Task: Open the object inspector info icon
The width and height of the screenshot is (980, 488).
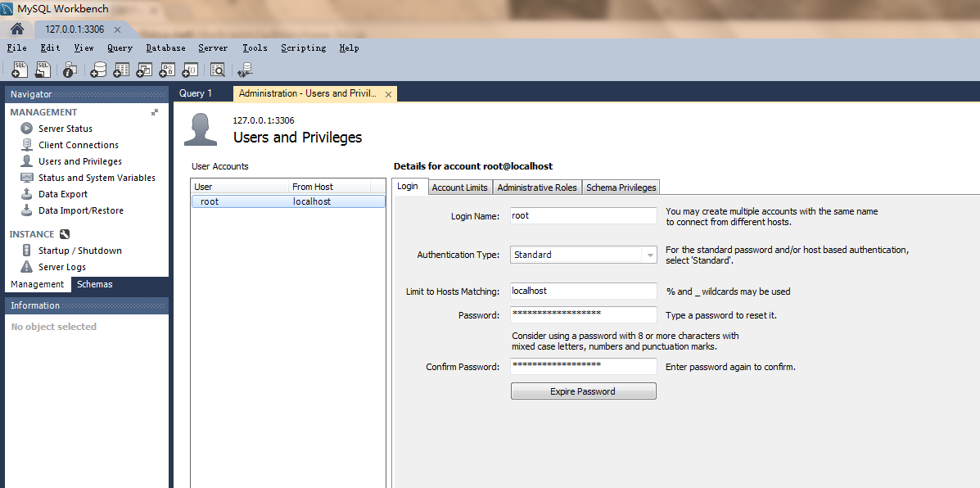Action: point(70,70)
